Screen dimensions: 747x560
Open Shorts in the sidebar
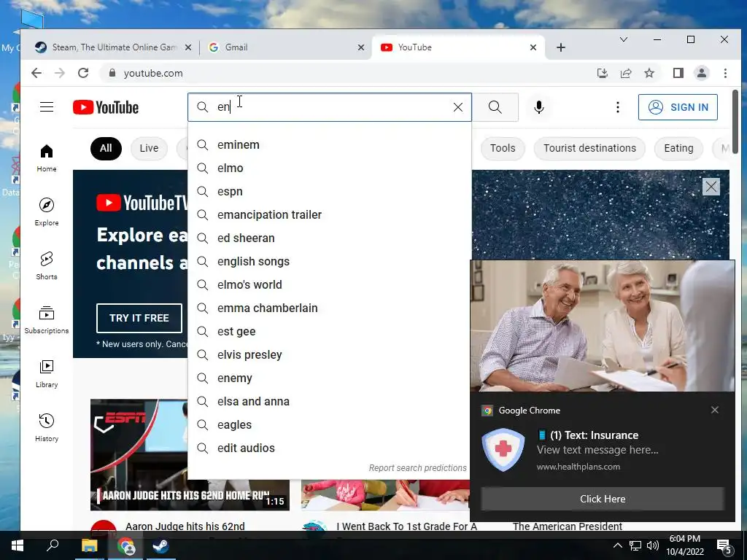[x=47, y=265]
